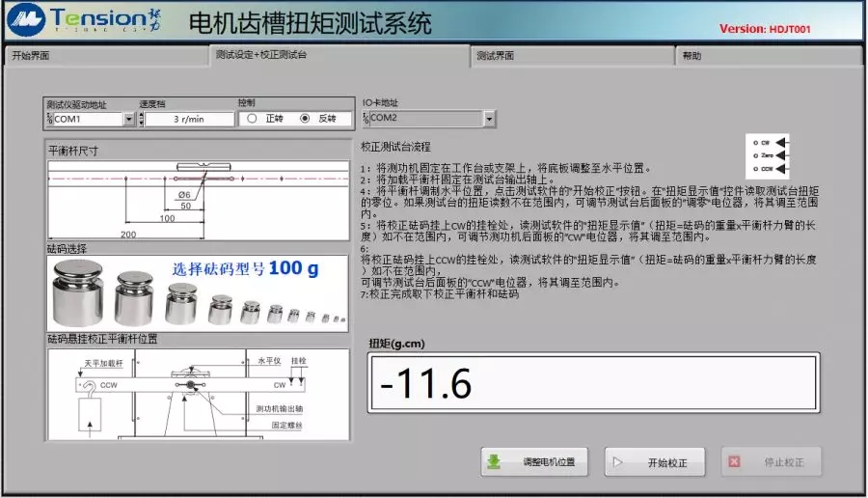
Task: Click the CW/Zero/CCW potentiometer diagram
Action: tap(768, 154)
